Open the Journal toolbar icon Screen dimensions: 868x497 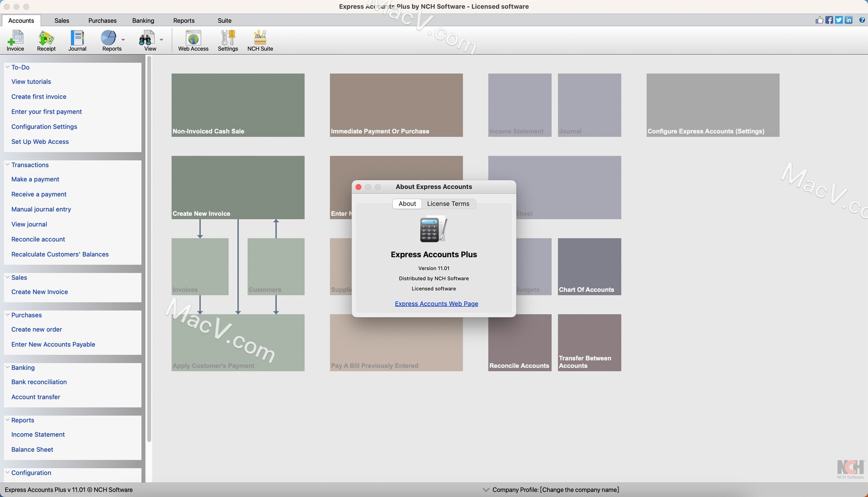(77, 41)
